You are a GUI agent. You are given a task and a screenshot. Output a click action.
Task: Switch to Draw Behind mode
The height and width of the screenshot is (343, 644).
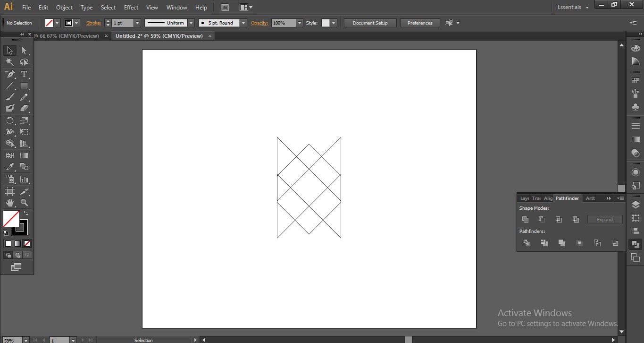[18, 255]
